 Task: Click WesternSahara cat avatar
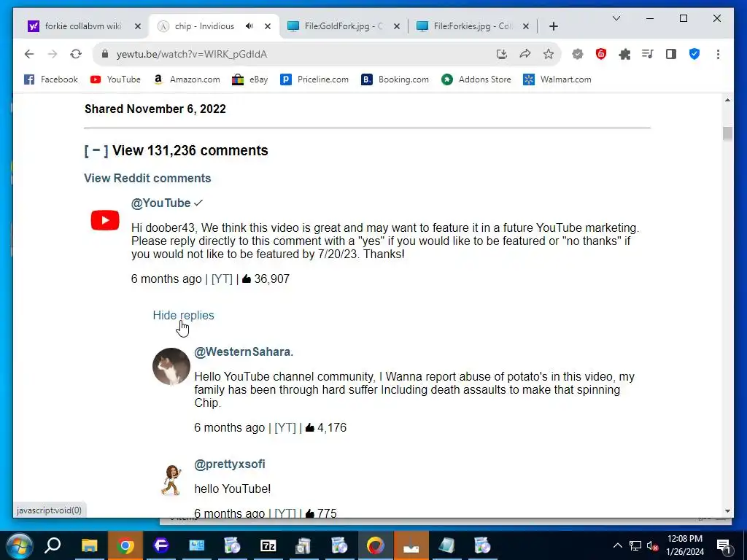[x=171, y=366]
